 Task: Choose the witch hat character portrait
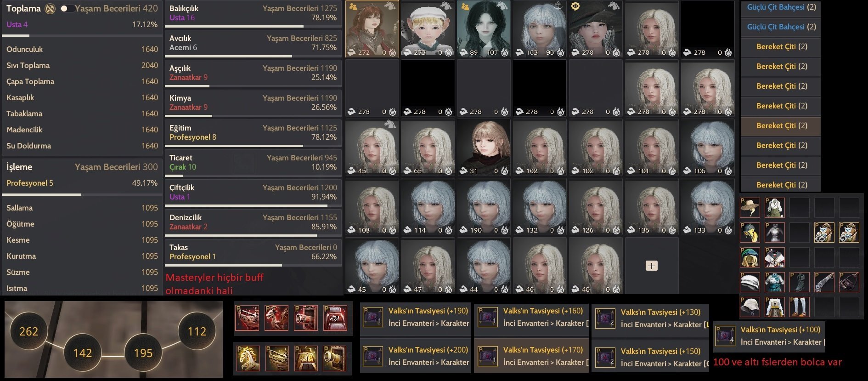596,29
